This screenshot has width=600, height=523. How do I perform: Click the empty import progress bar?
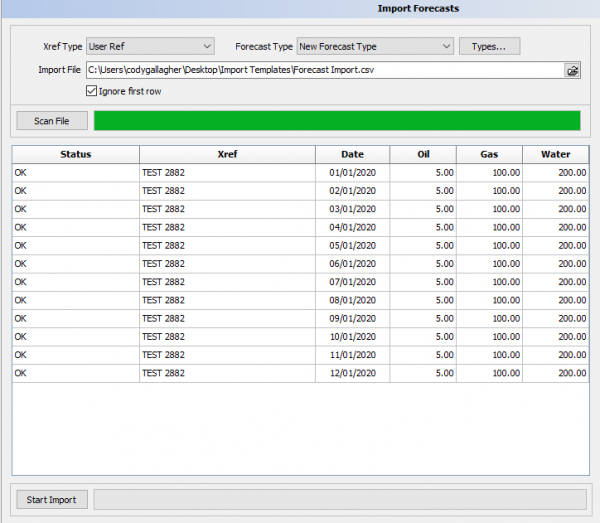pyautogui.click(x=340, y=500)
